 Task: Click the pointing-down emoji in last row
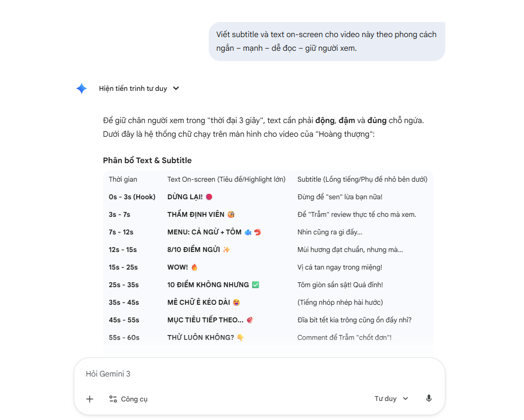(x=240, y=337)
